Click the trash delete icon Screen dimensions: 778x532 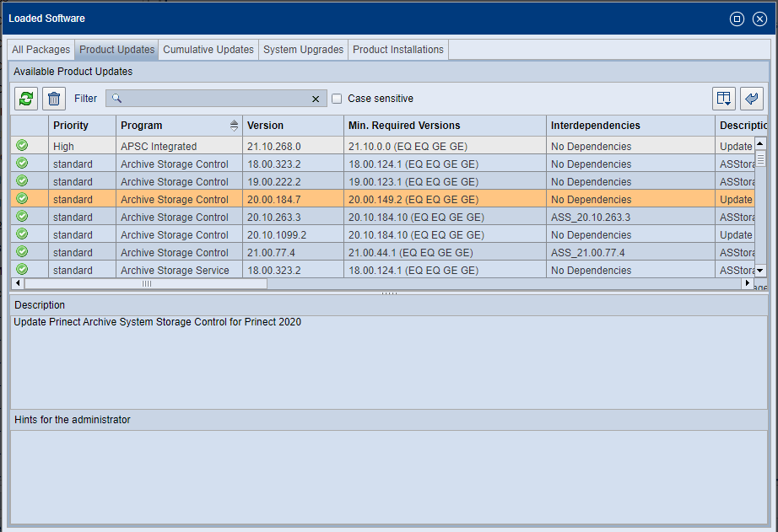click(53, 98)
